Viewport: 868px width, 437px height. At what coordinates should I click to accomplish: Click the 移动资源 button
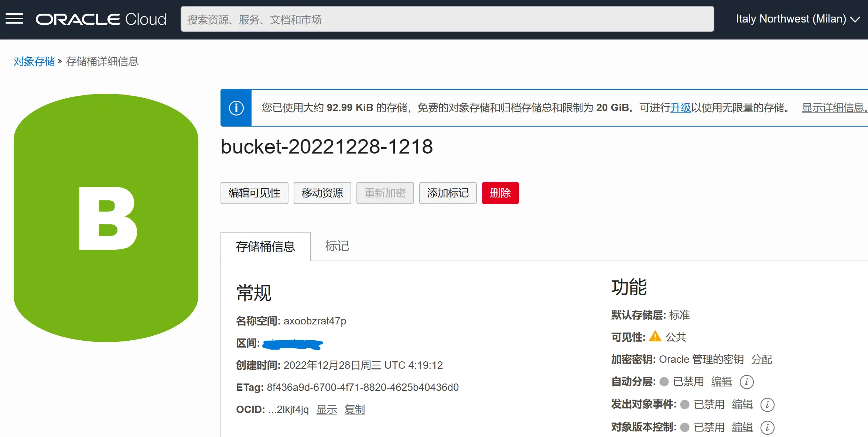point(322,193)
